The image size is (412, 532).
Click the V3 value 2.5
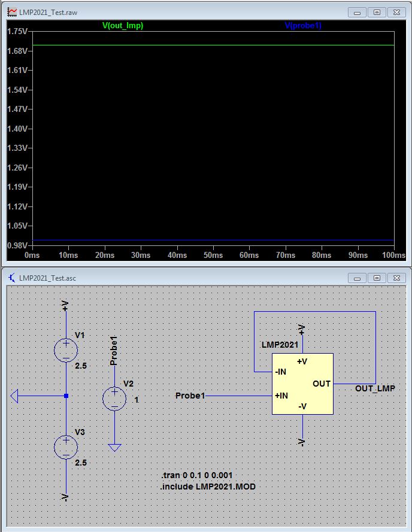[81, 463]
